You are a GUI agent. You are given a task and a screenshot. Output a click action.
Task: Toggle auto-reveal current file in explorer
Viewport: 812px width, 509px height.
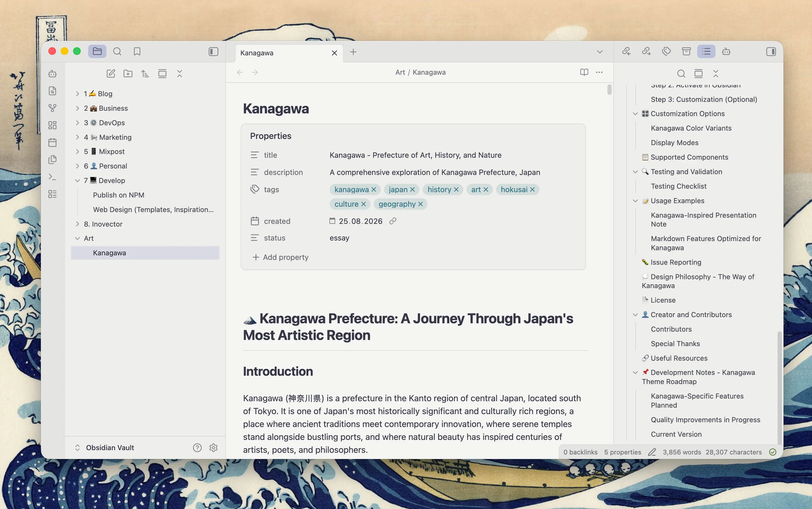[162, 74]
